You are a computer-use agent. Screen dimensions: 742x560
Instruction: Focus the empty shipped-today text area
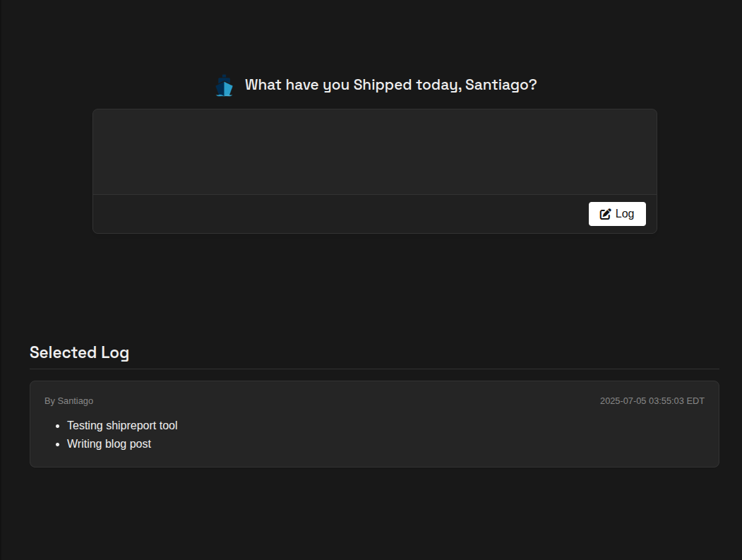(x=375, y=152)
